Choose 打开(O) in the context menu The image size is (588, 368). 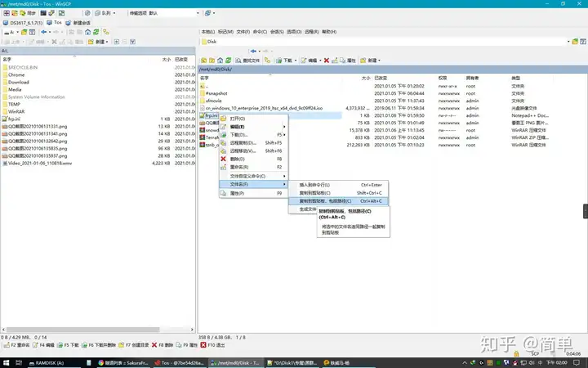(253, 119)
